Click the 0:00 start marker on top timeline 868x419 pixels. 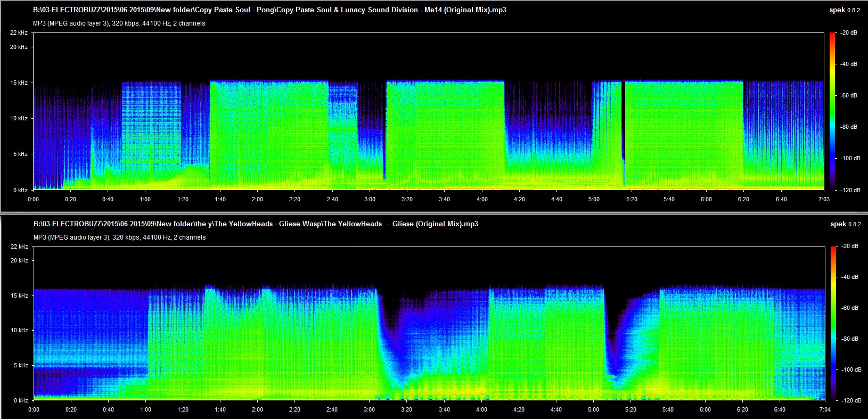tap(33, 199)
